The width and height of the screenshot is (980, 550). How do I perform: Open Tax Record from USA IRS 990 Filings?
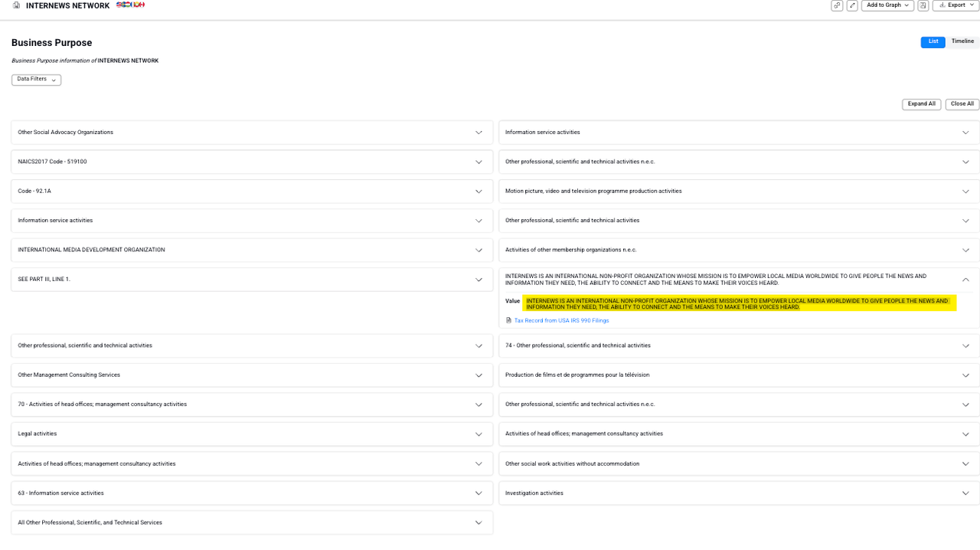(x=561, y=321)
